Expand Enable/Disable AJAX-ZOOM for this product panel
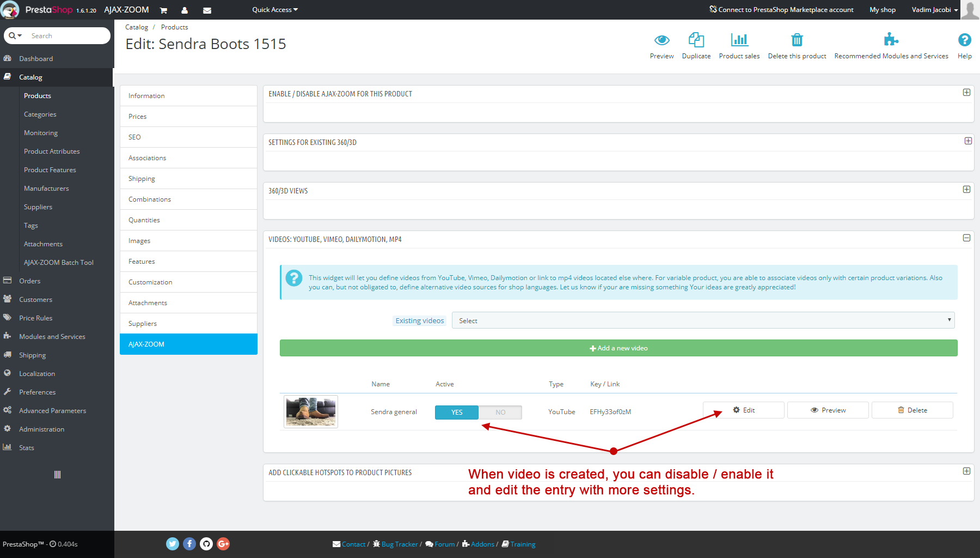Image resolution: width=980 pixels, height=558 pixels. click(966, 93)
